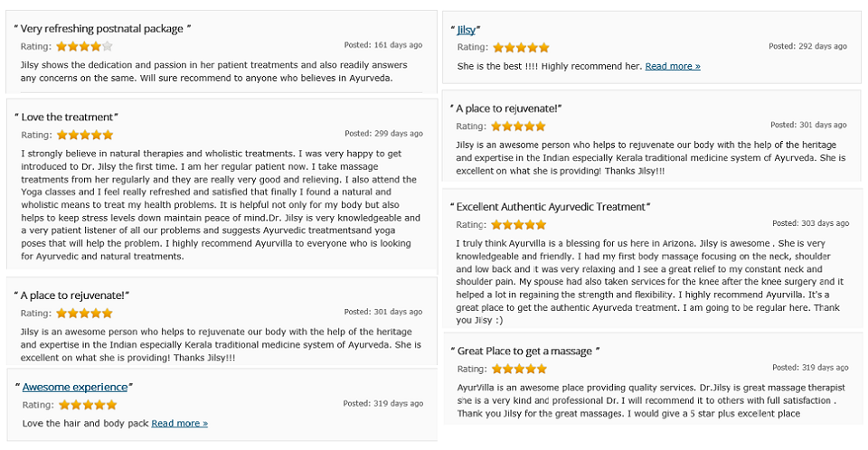
Task: Click the empty fifth star in postnatal review
Action: [108, 46]
